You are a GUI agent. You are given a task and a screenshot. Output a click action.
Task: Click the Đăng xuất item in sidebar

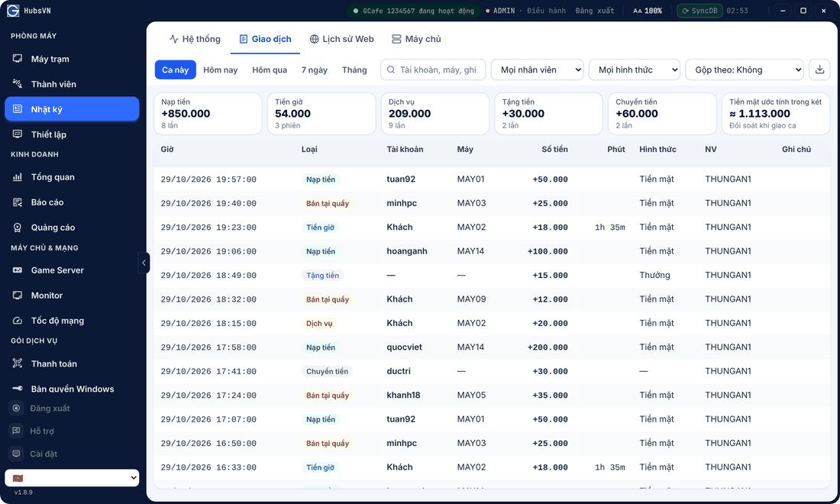pyautogui.click(x=72, y=409)
